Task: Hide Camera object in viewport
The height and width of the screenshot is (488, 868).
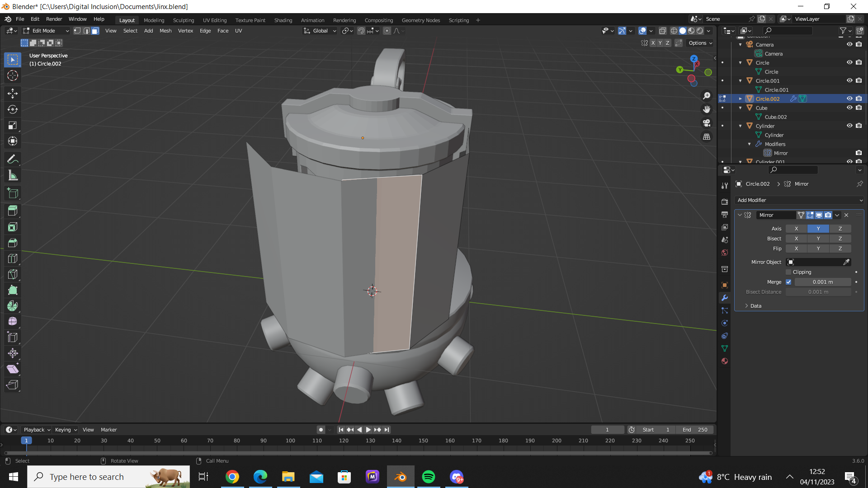Action: [849, 44]
